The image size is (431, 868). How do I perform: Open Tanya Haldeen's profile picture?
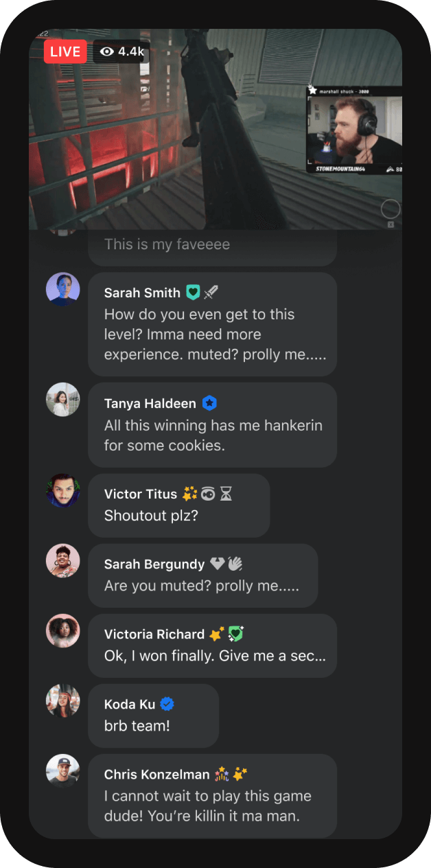[63, 399]
